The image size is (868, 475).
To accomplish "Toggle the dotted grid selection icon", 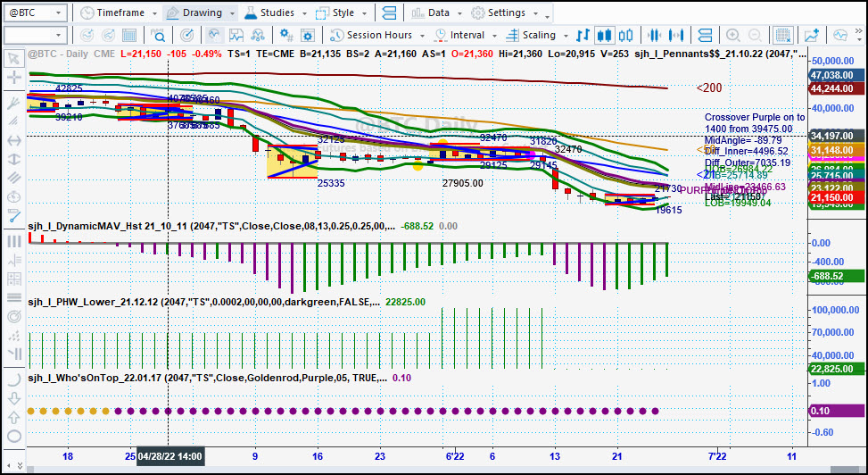I will click(782, 36).
